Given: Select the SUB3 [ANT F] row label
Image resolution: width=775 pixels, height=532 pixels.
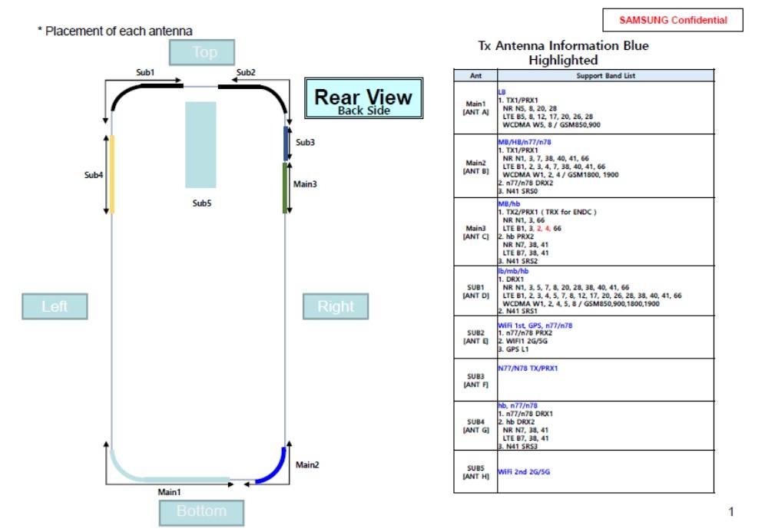Looking at the screenshot, I should pos(475,379).
